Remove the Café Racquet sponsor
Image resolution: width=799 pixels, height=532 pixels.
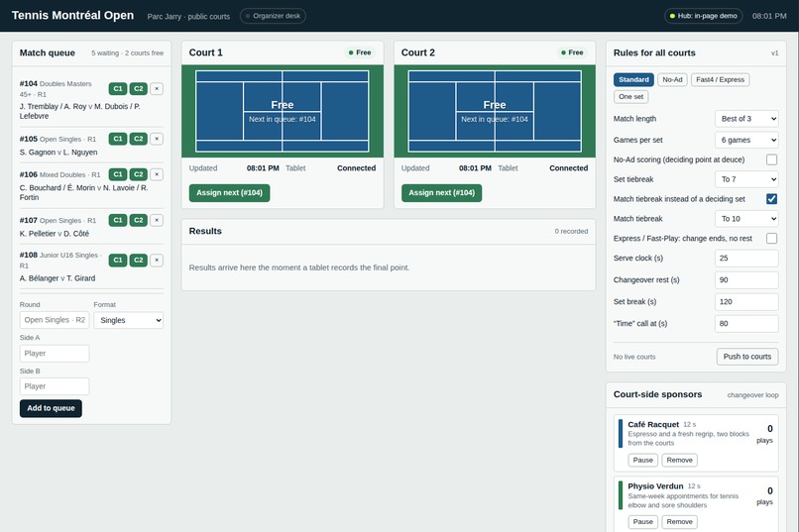pyautogui.click(x=679, y=460)
